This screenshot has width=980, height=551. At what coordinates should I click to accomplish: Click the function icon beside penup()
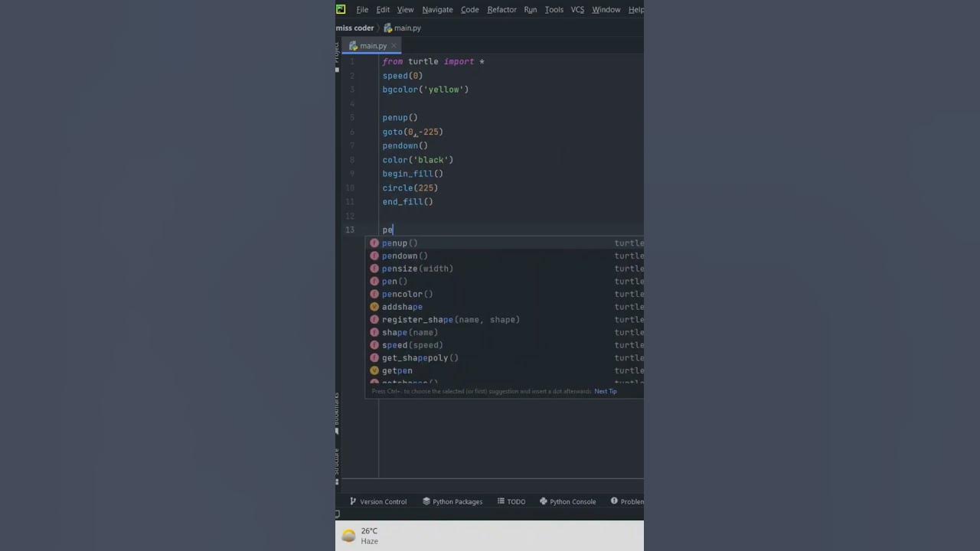coord(374,243)
